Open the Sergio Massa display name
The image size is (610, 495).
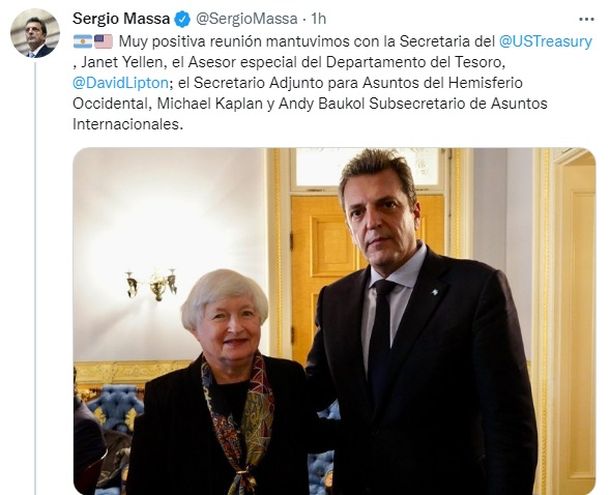point(121,19)
